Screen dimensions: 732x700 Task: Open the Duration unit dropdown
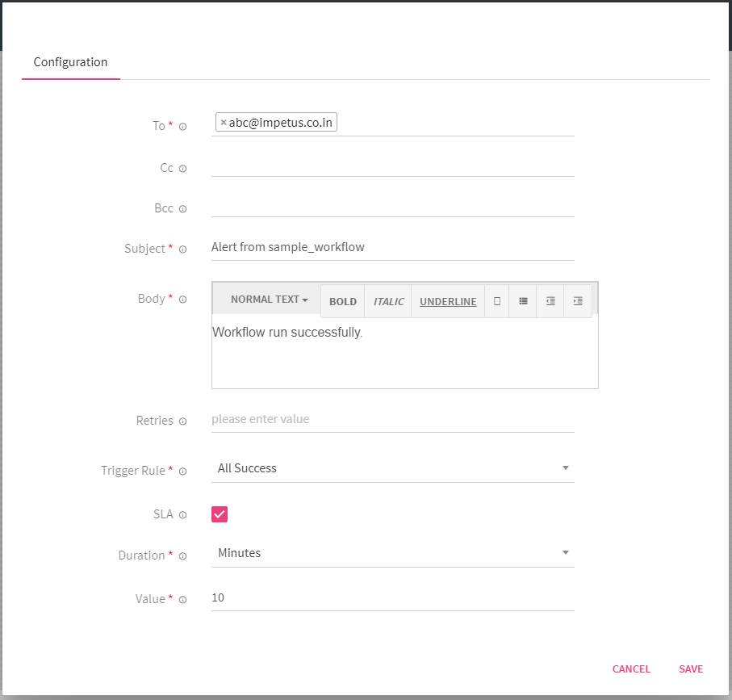pos(393,553)
